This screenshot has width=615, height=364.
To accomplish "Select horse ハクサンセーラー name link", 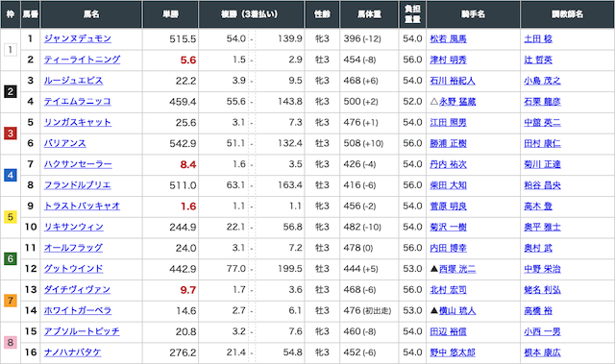I will 78,164.
